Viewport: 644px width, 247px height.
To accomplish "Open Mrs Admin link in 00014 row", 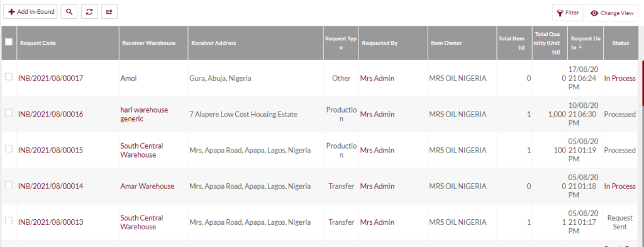I will click(377, 187).
